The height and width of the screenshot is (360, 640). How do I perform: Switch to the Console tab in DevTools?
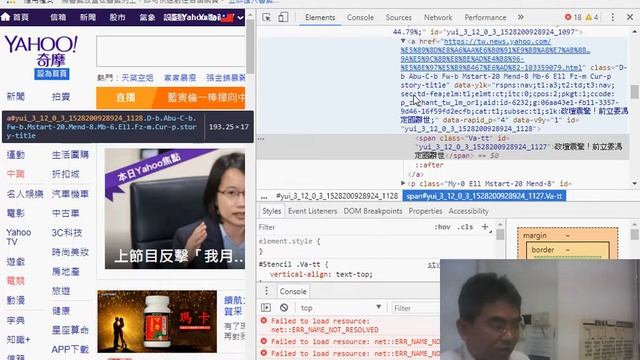tap(360, 18)
